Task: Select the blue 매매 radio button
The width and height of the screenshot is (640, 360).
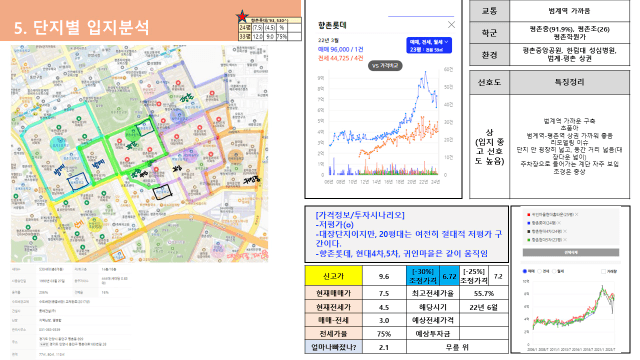Action: tap(525, 271)
